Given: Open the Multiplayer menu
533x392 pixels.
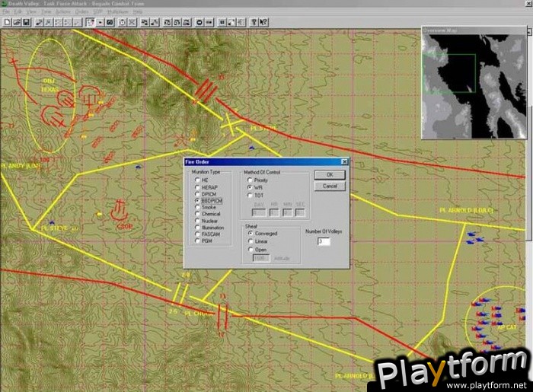Looking at the screenshot, I should click(x=118, y=11).
